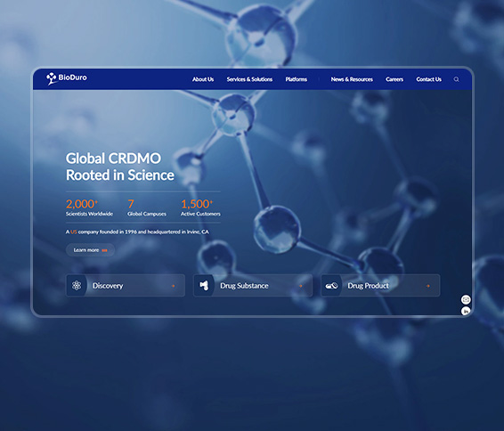
Task: Click the orange arrow on Drug Substance card
Action: (301, 286)
